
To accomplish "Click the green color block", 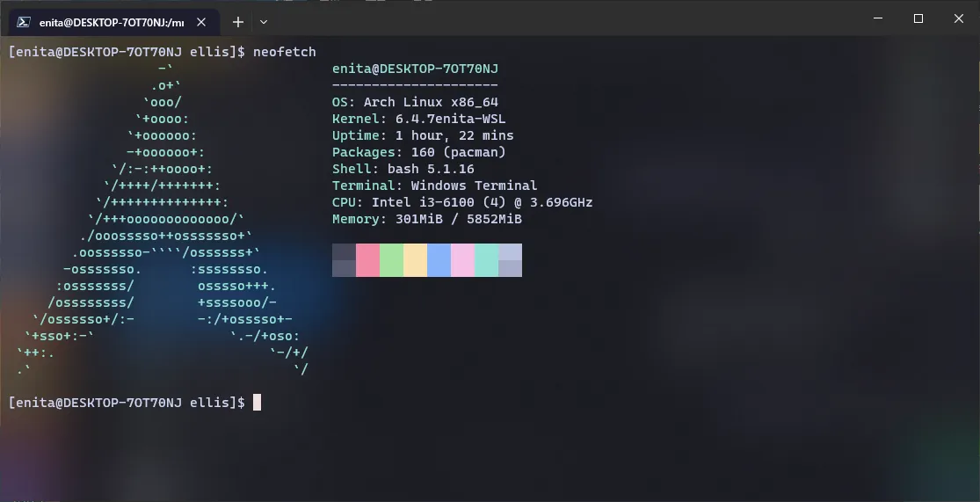I will point(391,260).
